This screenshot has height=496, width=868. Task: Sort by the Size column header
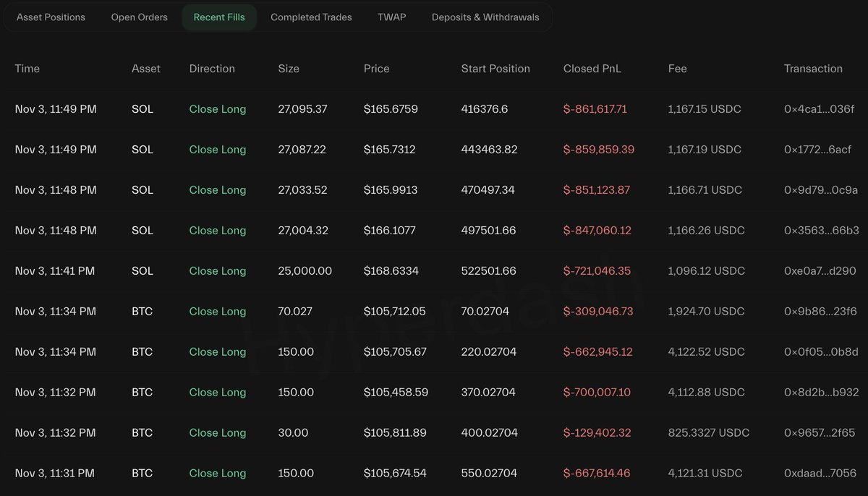click(x=289, y=69)
